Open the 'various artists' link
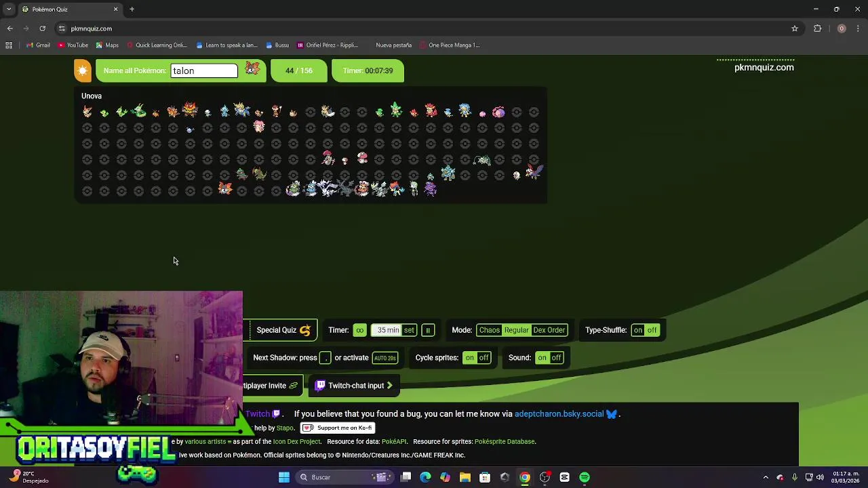This screenshot has height=488, width=868. pyautogui.click(x=205, y=441)
